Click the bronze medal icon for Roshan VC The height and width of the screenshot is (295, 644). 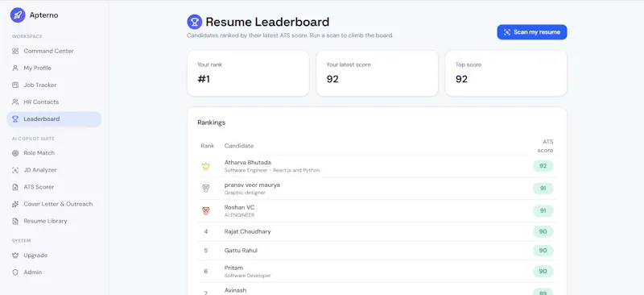(x=206, y=211)
